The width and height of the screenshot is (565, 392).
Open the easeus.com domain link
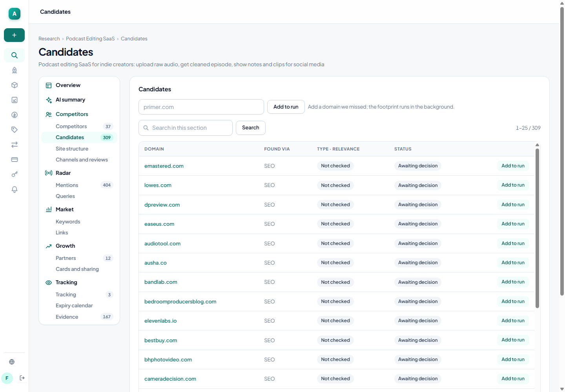(159, 224)
